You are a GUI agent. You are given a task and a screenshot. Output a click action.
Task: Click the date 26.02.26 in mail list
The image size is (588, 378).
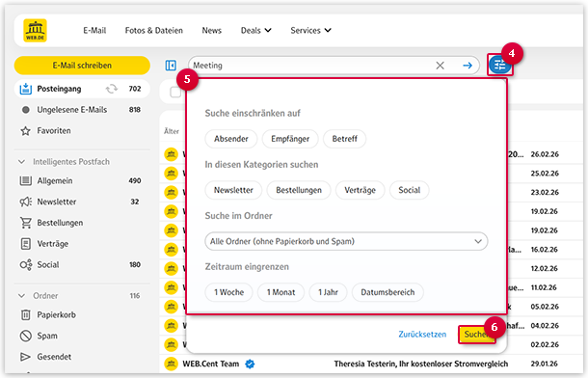click(545, 154)
